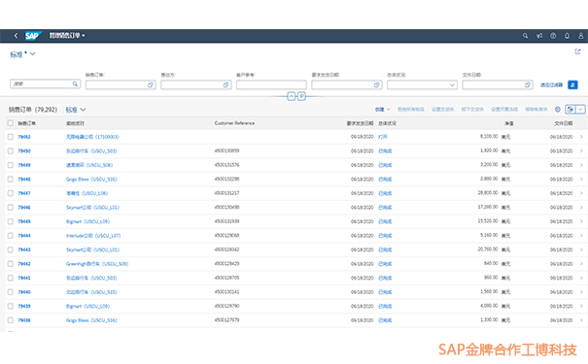Image resolution: width=588 pixels, height=364 pixels.
Task: Open sales order 79445 link
Action: 24,221
